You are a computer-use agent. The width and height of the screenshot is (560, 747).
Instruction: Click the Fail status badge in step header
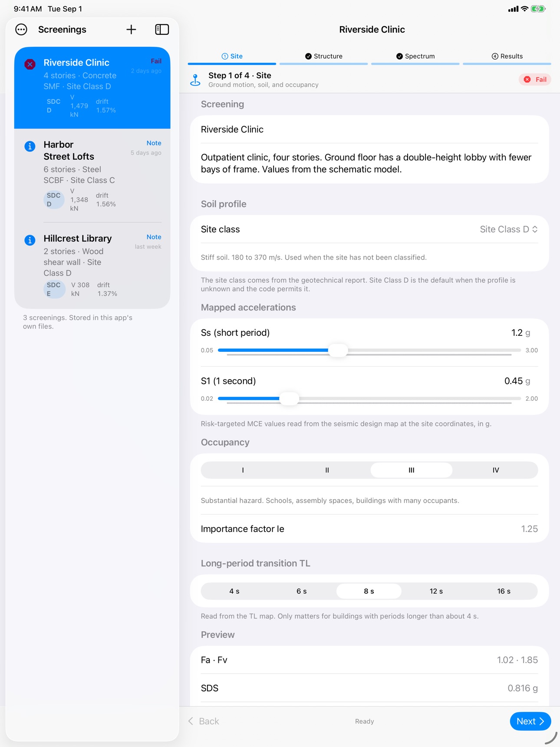tap(535, 79)
